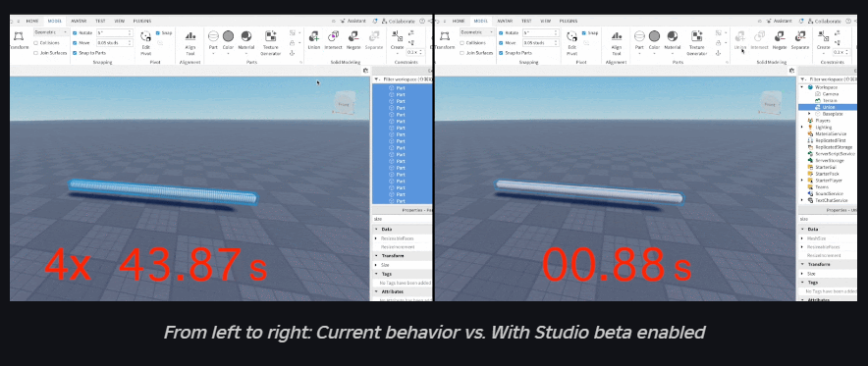Select TextChatService in right Explorer
Image resolution: width=868 pixels, height=366 pixels.
coord(831,200)
